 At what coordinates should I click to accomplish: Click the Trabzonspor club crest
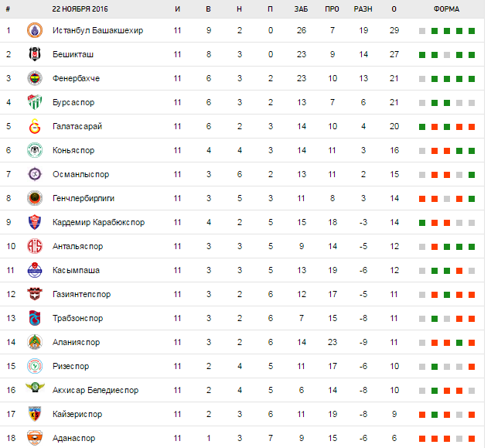[x=32, y=318]
